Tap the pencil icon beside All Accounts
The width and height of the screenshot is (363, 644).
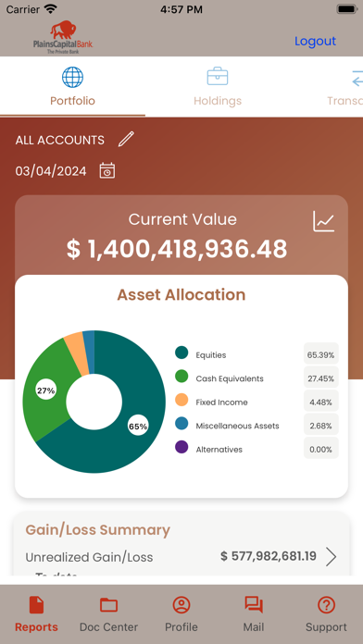[126, 139]
